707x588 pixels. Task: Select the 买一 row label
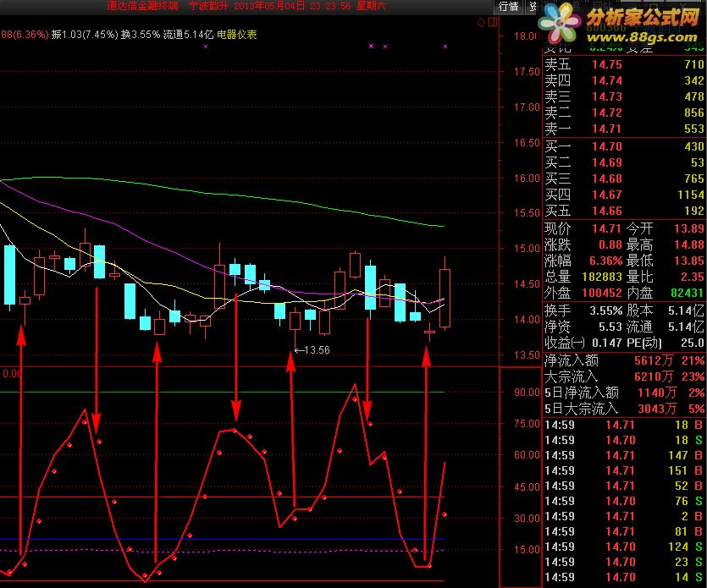click(x=558, y=146)
